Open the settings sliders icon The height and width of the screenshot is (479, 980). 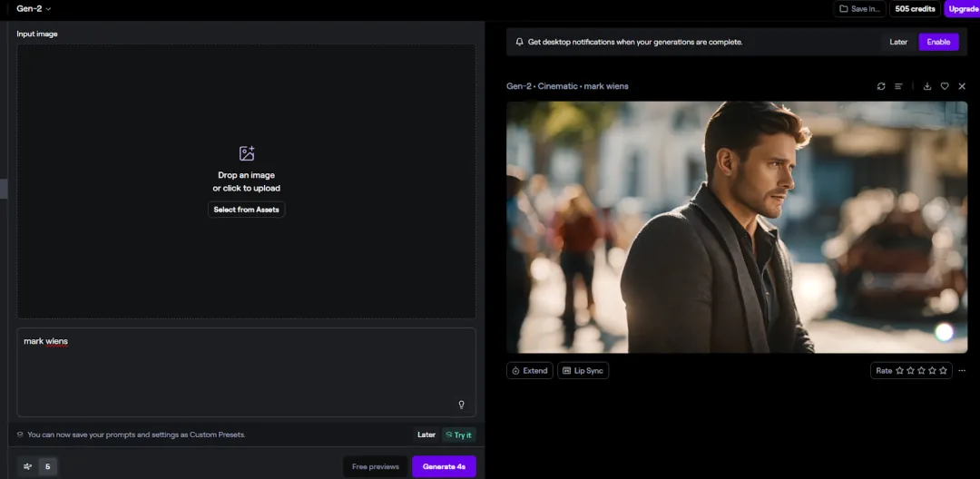point(27,466)
